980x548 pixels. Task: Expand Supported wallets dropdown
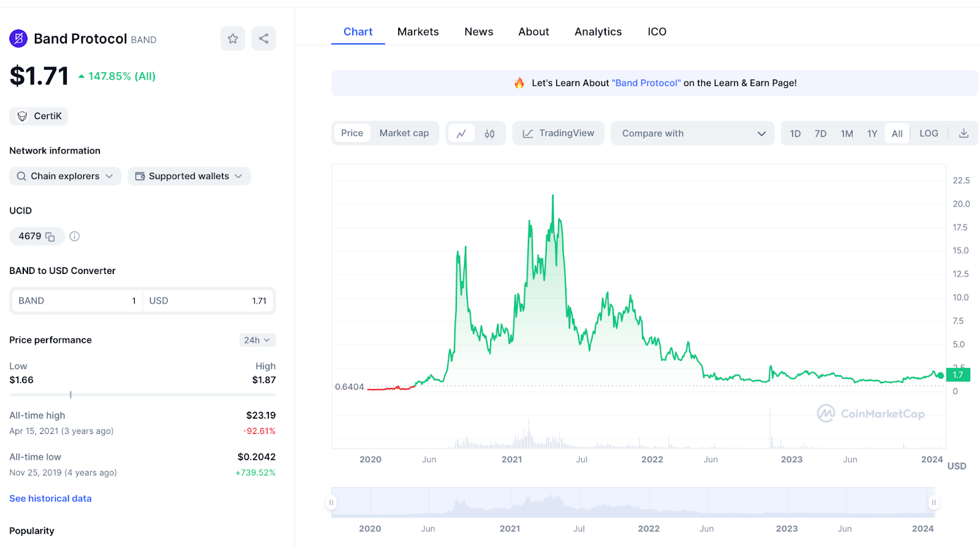(x=189, y=176)
